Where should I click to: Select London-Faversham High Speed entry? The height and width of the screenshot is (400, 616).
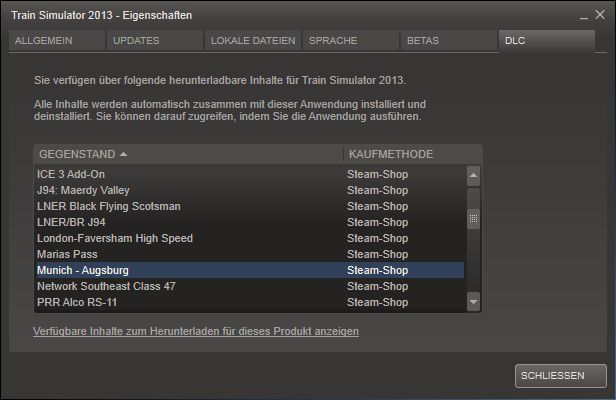coord(249,238)
